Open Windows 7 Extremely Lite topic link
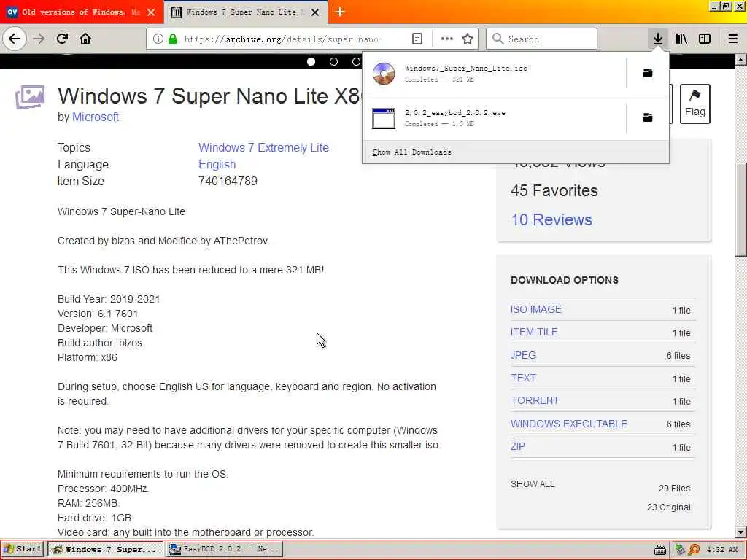 pyautogui.click(x=263, y=147)
